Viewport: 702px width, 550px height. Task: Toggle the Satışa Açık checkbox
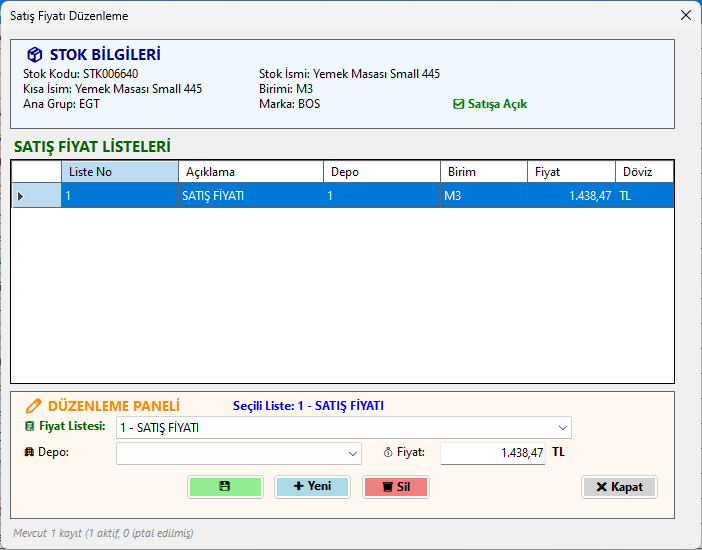[x=459, y=104]
